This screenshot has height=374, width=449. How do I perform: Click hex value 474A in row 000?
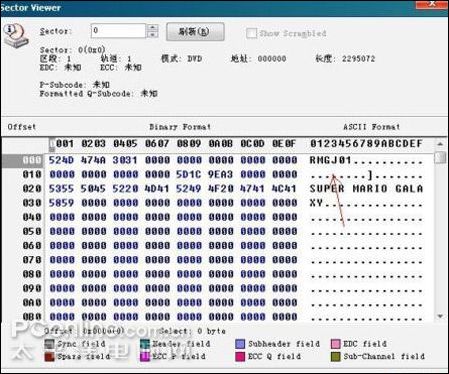click(94, 160)
